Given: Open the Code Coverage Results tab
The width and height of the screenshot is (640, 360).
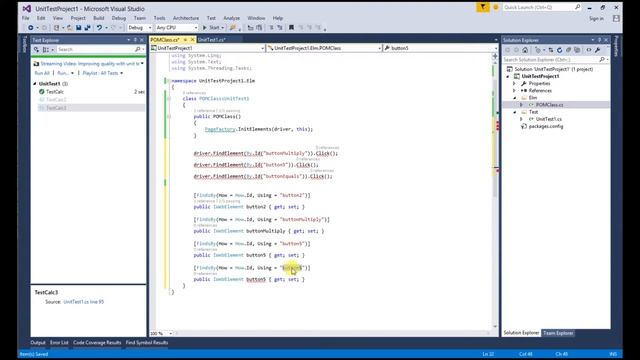Looking at the screenshot, I should 97,342.
